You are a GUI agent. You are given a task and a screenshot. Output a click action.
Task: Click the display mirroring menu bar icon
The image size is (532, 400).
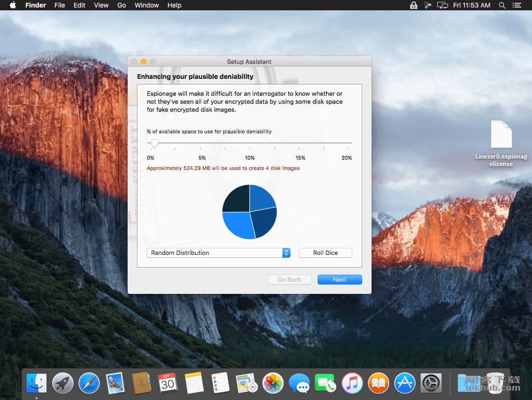click(x=442, y=5)
